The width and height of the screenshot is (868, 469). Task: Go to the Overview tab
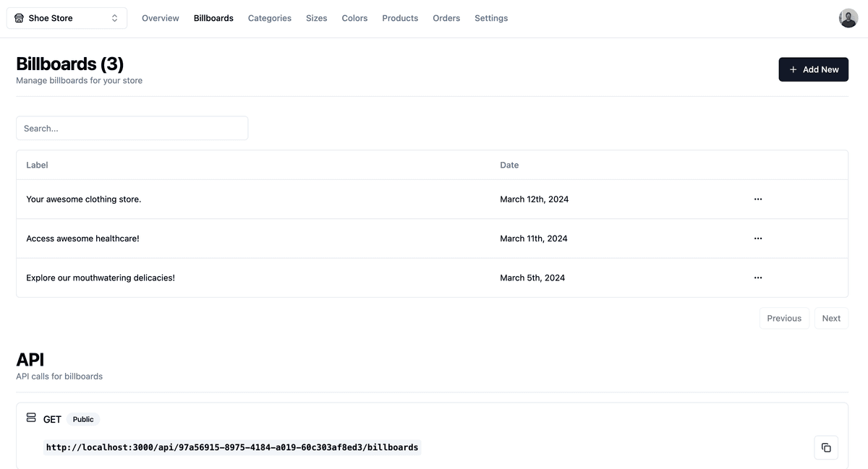coord(160,18)
